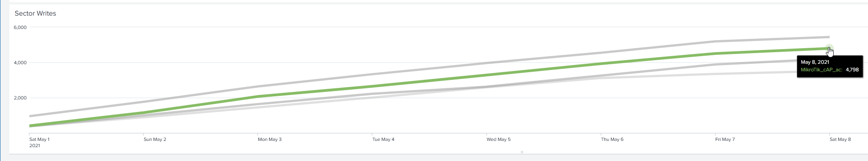868x161 pixels.
Task: Click the 6,000 y-axis label
Action: pyautogui.click(x=20, y=27)
